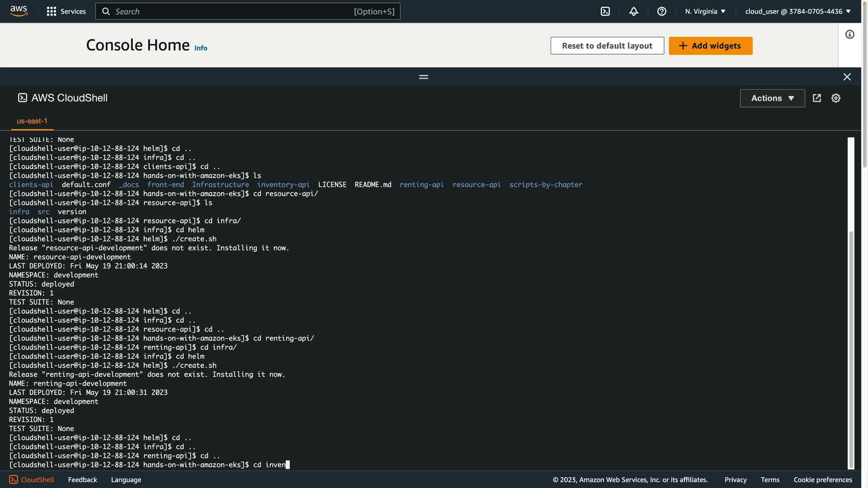Click into the AWS search field
Screen dimensions: 868x488
[235, 11]
